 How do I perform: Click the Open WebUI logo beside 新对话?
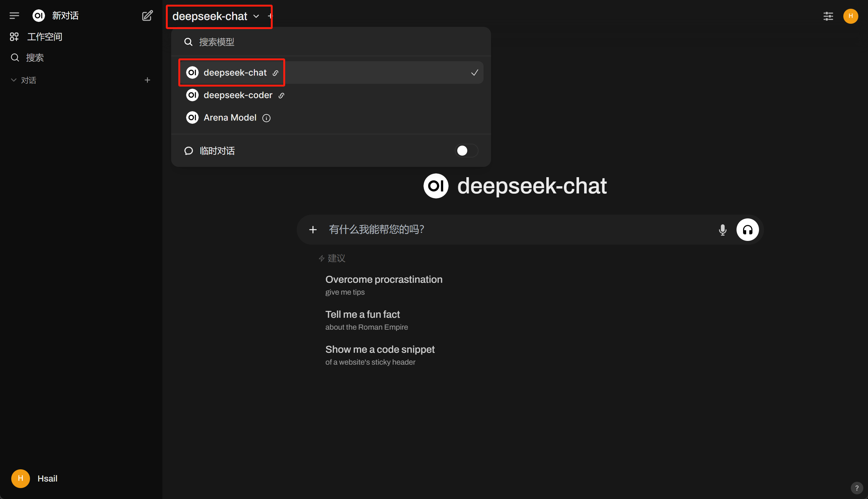point(39,16)
